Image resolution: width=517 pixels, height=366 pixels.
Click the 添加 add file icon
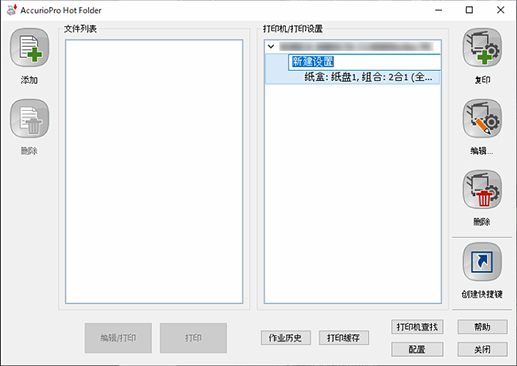(x=29, y=48)
